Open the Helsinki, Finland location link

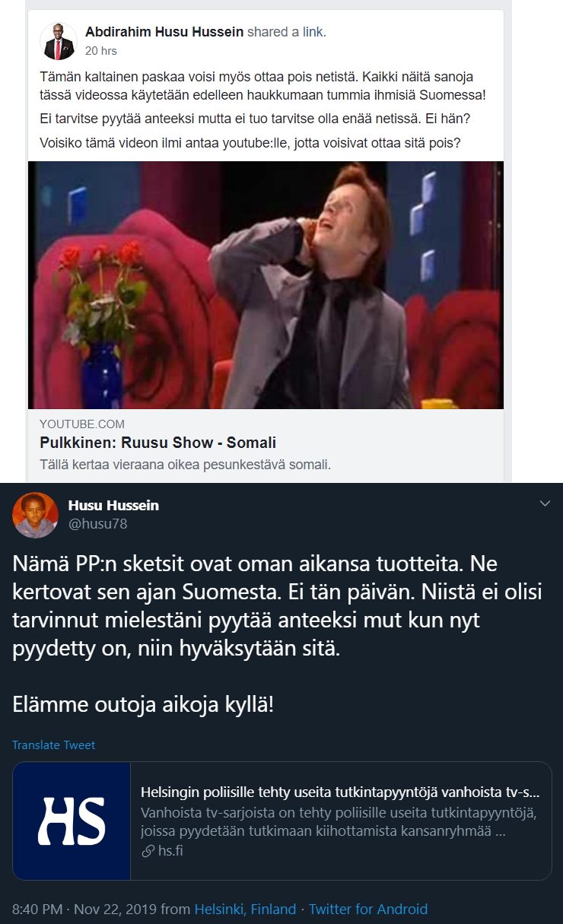[245, 909]
